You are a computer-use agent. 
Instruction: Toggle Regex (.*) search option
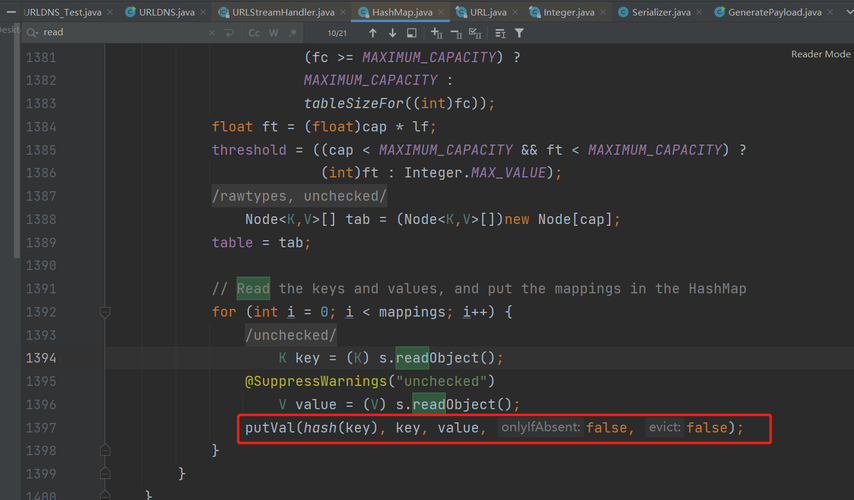pyautogui.click(x=293, y=33)
